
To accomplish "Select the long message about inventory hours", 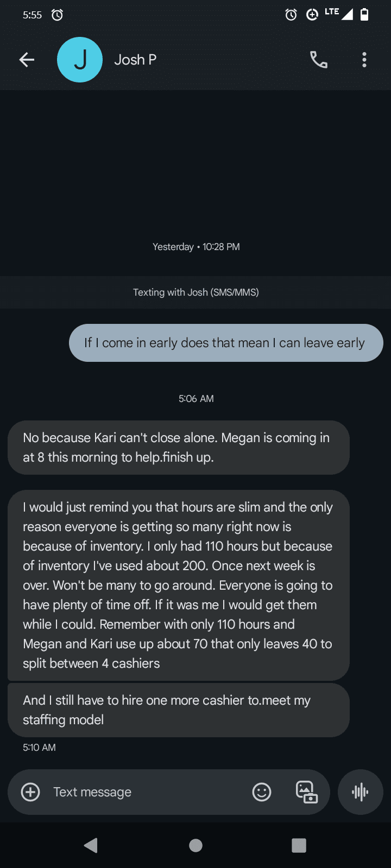I will (x=178, y=585).
